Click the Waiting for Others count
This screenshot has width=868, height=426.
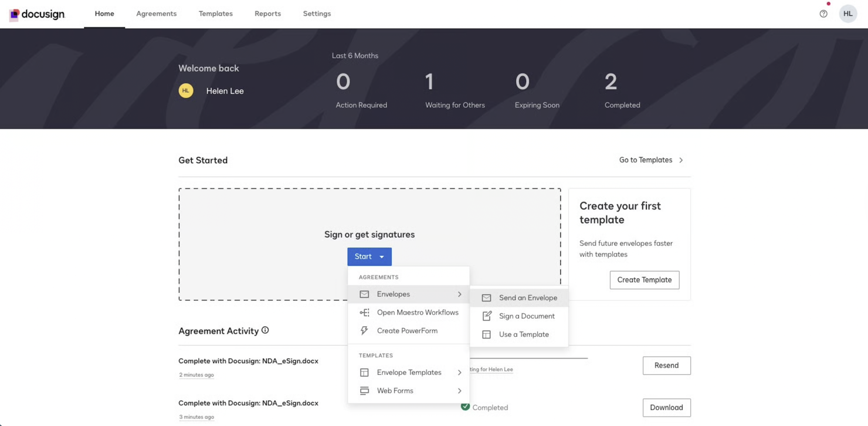429,82
